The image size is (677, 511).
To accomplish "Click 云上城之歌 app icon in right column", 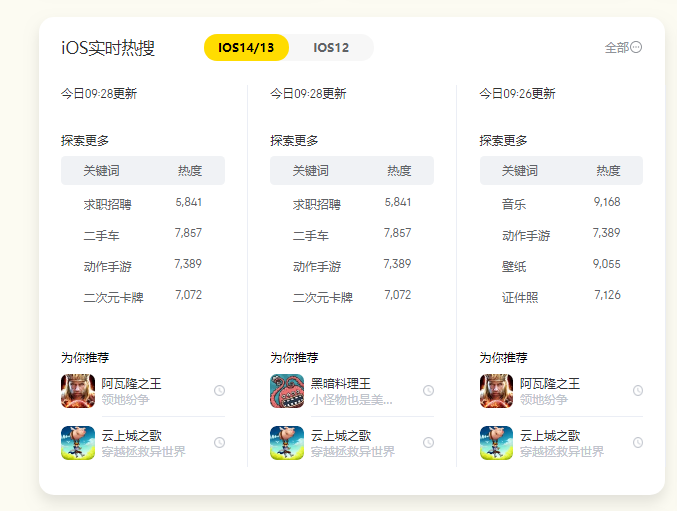I will (x=497, y=443).
